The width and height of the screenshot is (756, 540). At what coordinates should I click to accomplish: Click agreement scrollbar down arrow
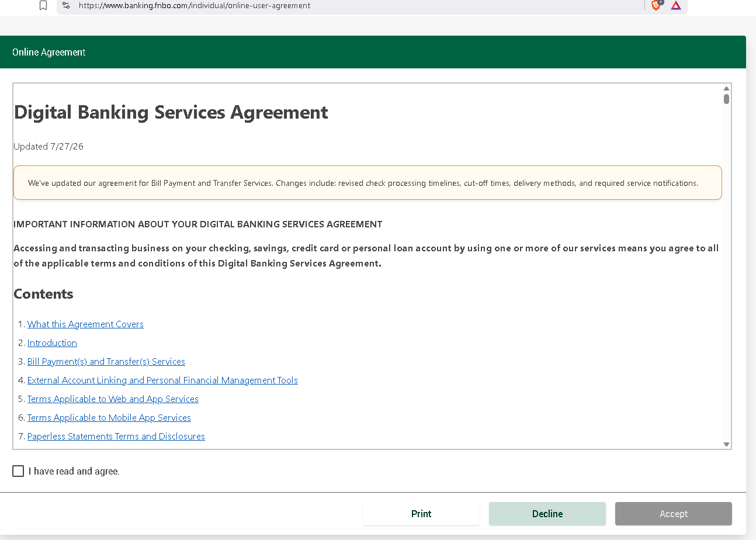(x=726, y=444)
